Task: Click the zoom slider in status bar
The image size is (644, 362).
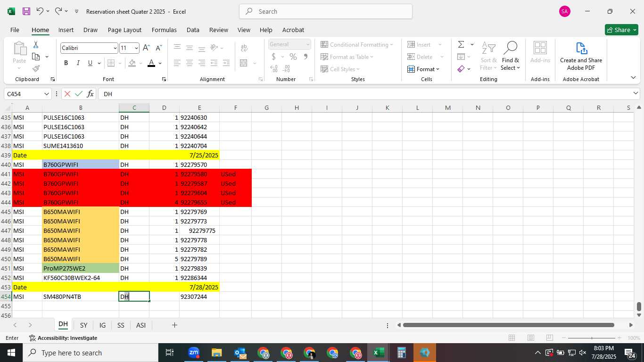Action: pos(592,338)
